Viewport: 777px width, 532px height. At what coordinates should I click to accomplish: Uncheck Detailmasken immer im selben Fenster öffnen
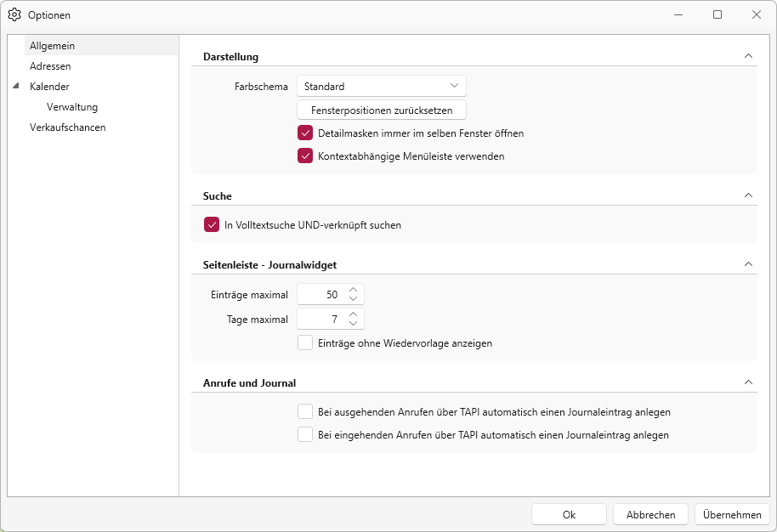tap(305, 133)
